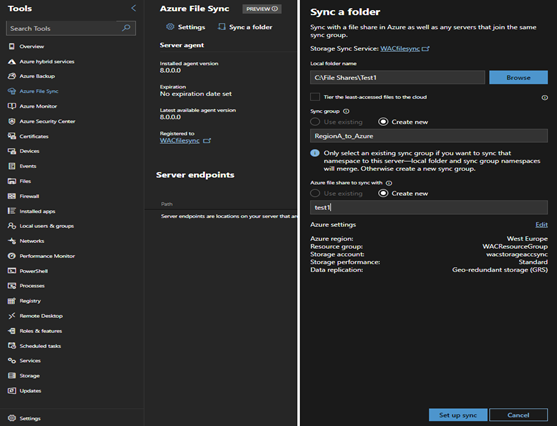Image resolution: width=557 pixels, height=426 pixels.
Task: Open Azure Security Center
Action: click(47, 121)
